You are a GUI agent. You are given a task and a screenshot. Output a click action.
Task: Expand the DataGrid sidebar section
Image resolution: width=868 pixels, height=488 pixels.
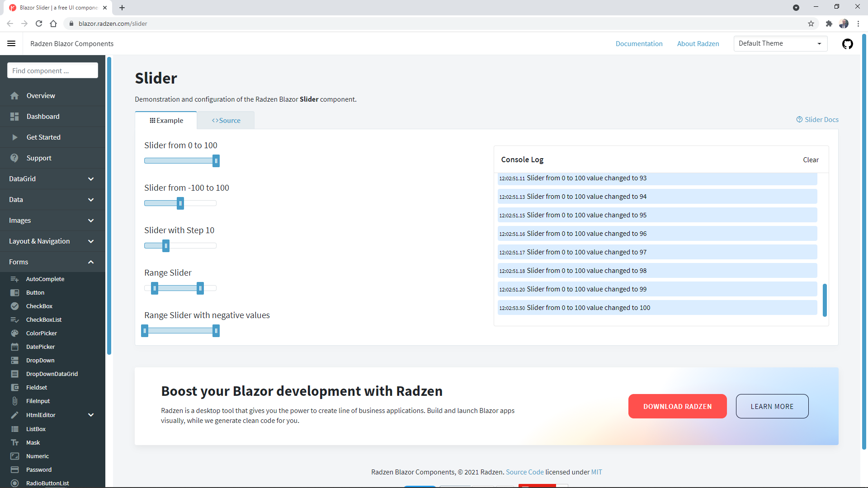point(52,179)
